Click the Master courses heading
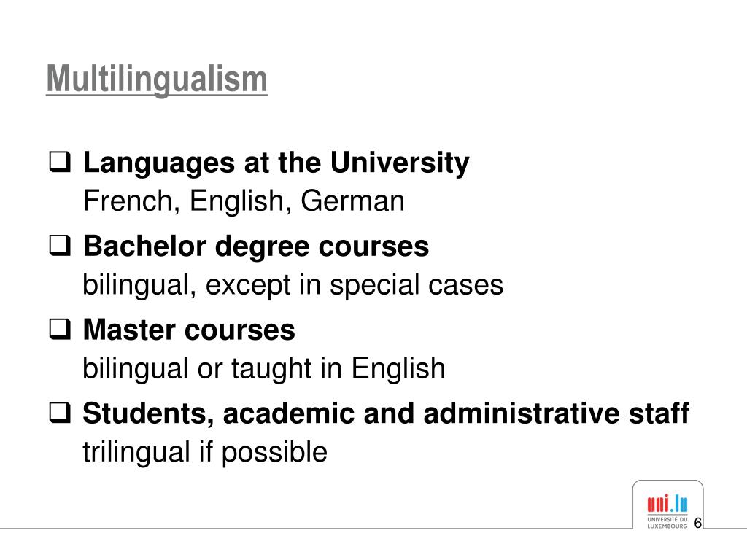Viewport: 747px width, 560px height. click(x=189, y=330)
